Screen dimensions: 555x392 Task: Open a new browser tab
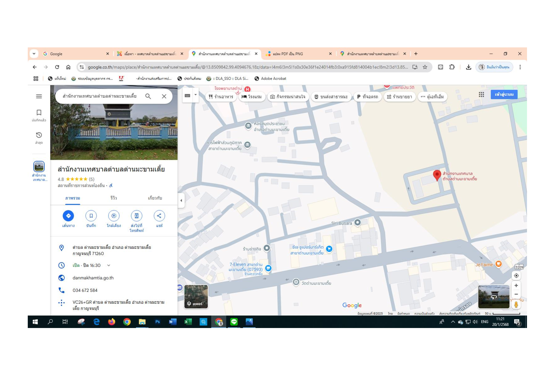416,54
